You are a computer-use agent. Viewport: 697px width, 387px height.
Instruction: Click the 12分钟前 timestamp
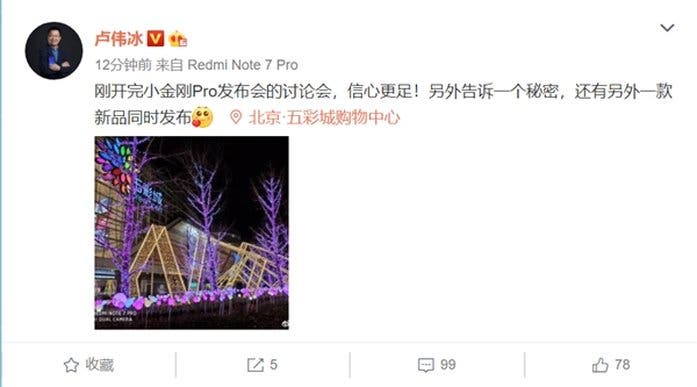[123, 65]
